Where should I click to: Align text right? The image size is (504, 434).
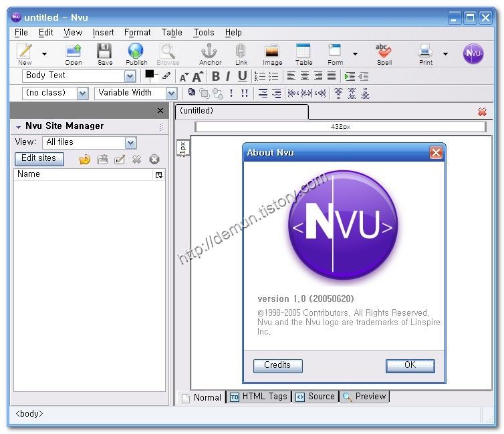click(318, 76)
